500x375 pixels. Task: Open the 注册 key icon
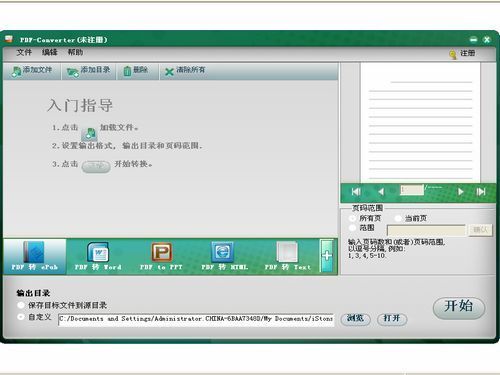coord(453,54)
